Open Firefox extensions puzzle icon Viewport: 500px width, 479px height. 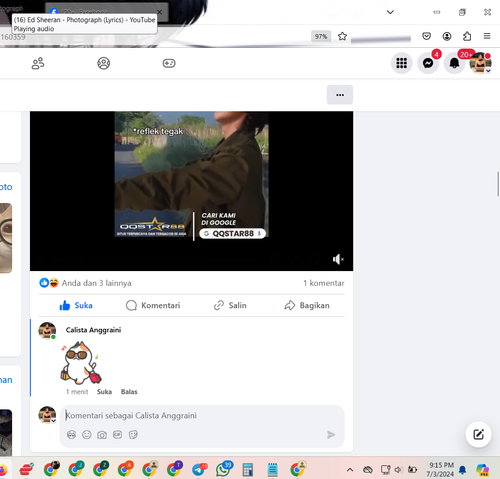point(467,36)
